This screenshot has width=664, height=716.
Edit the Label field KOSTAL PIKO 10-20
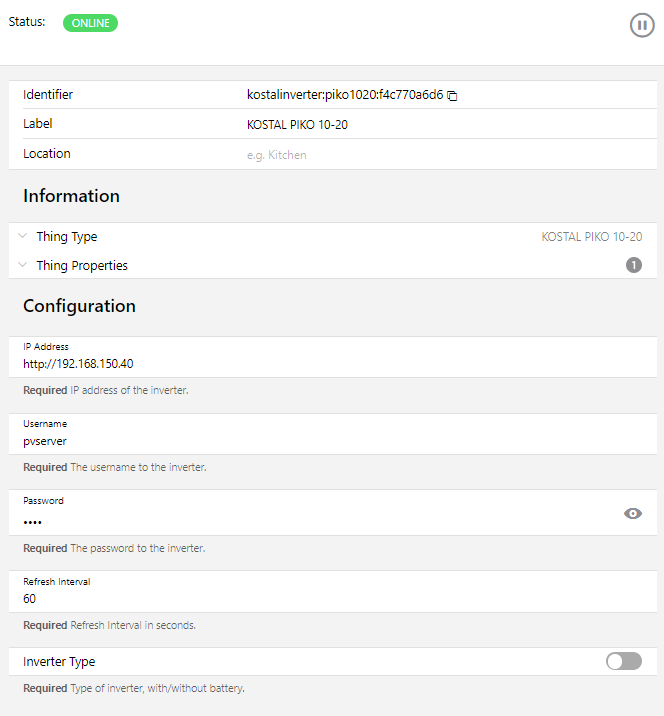(297, 125)
